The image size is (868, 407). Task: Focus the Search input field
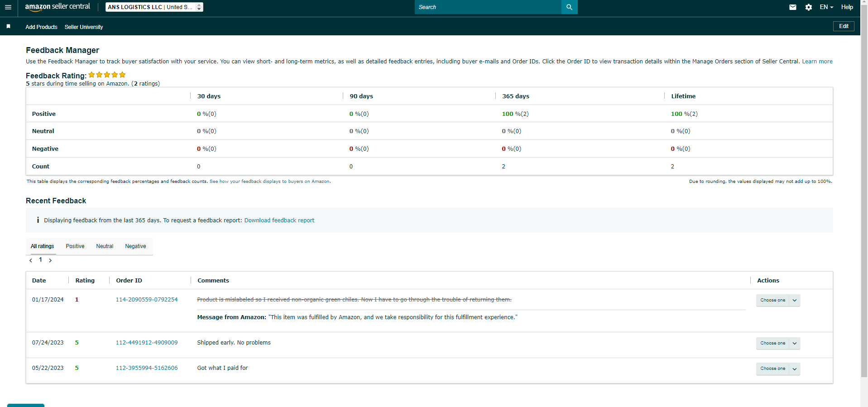pos(488,7)
